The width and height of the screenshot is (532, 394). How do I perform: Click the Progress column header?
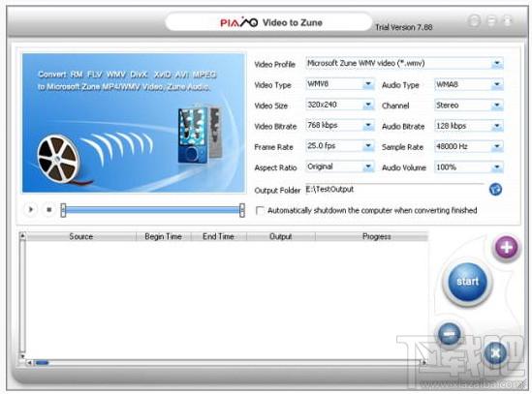(x=377, y=236)
